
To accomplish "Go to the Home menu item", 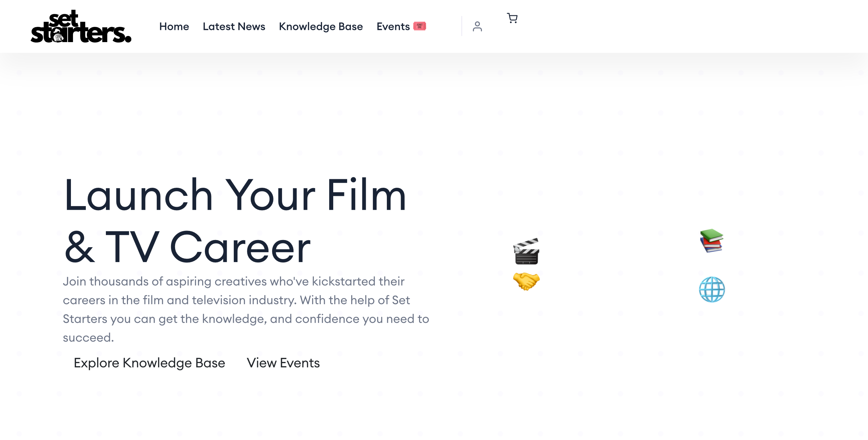I will (174, 26).
